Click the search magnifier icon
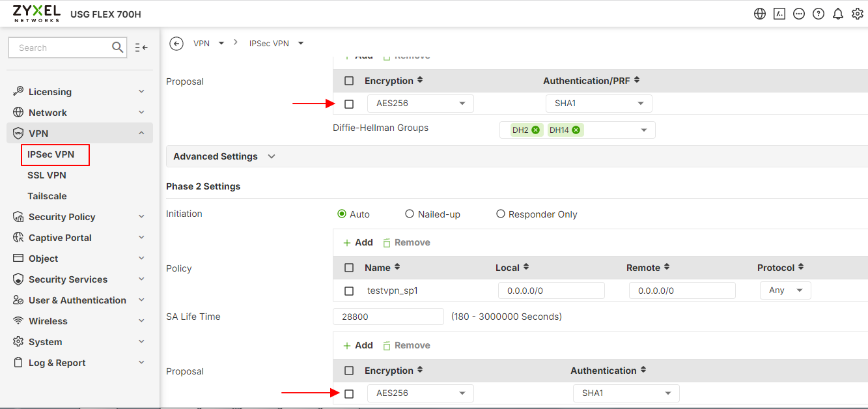This screenshot has height=409, width=868. point(118,47)
